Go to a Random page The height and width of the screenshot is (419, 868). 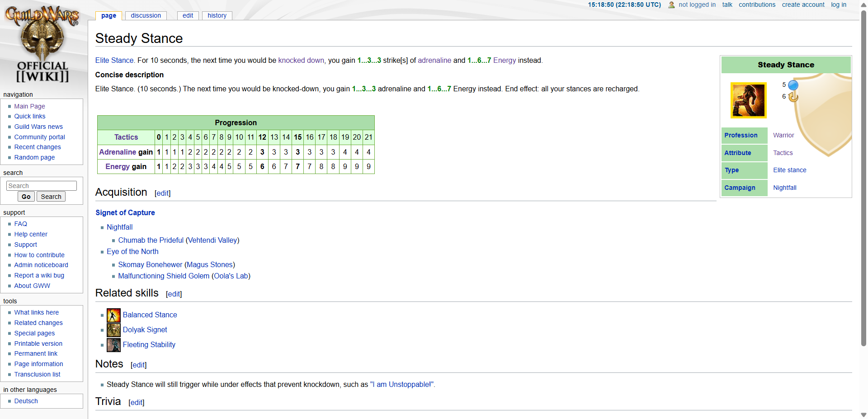[34, 157]
